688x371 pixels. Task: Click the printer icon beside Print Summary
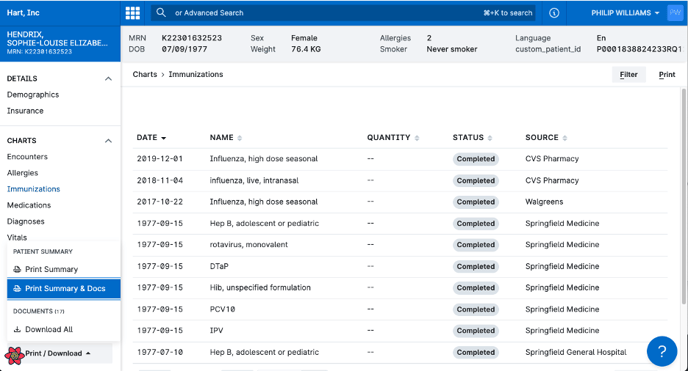pyautogui.click(x=17, y=269)
